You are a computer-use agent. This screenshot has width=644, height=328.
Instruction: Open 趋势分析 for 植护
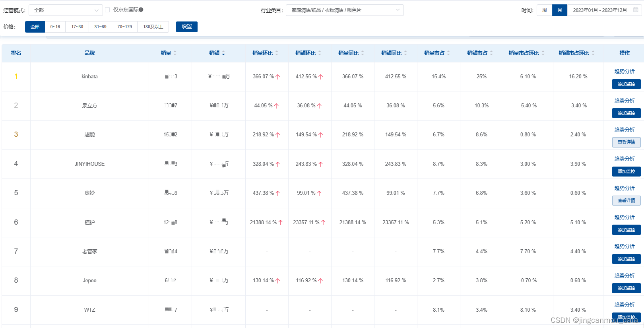click(625, 217)
